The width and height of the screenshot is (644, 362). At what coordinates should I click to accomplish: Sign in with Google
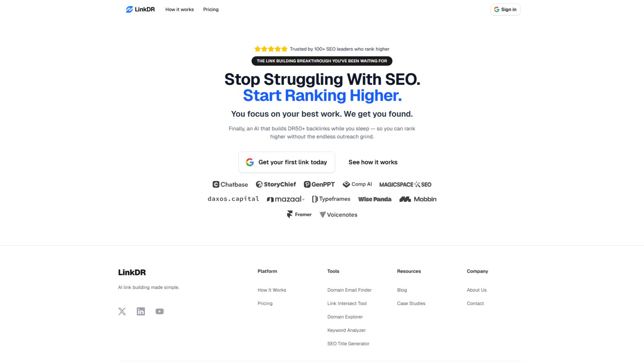(506, 9)
